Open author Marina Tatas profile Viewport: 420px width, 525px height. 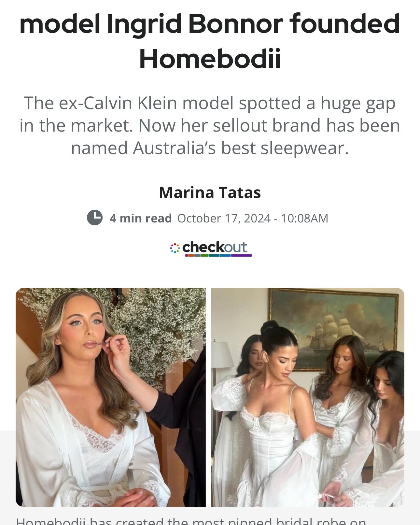click(x=210, y=192)
